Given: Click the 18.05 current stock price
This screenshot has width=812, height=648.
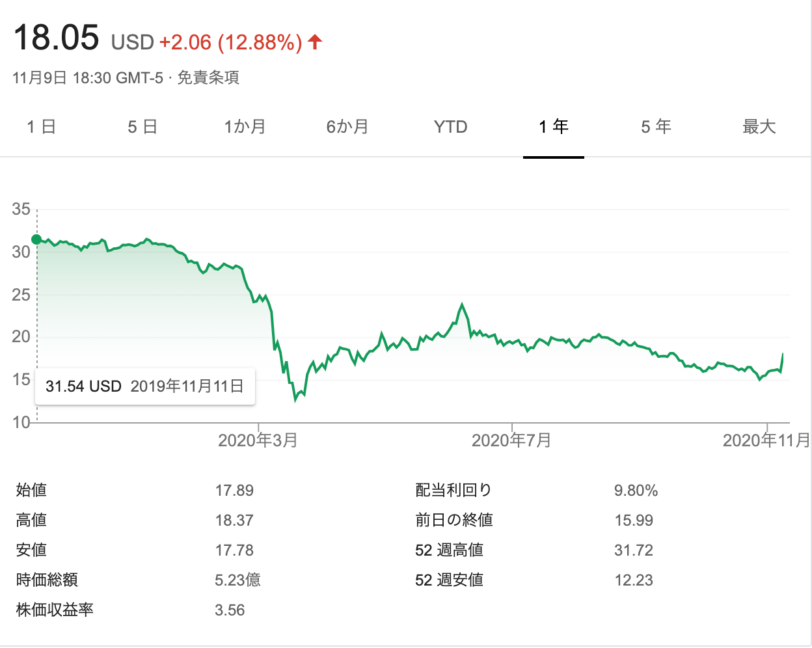Looking at the screenshot, I should (x=57, y=37).
